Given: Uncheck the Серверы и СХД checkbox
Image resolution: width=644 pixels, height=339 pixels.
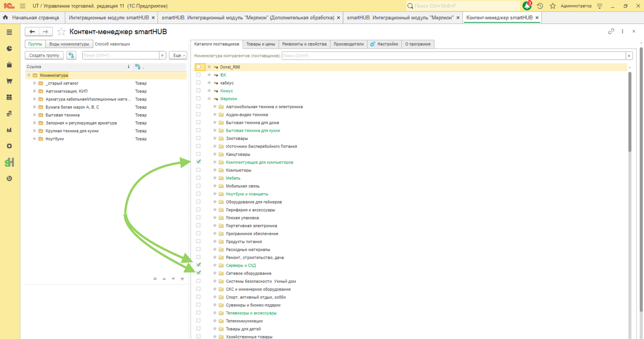Looking at the screenshot, I should pyautogui.click(x=198, y=265).
